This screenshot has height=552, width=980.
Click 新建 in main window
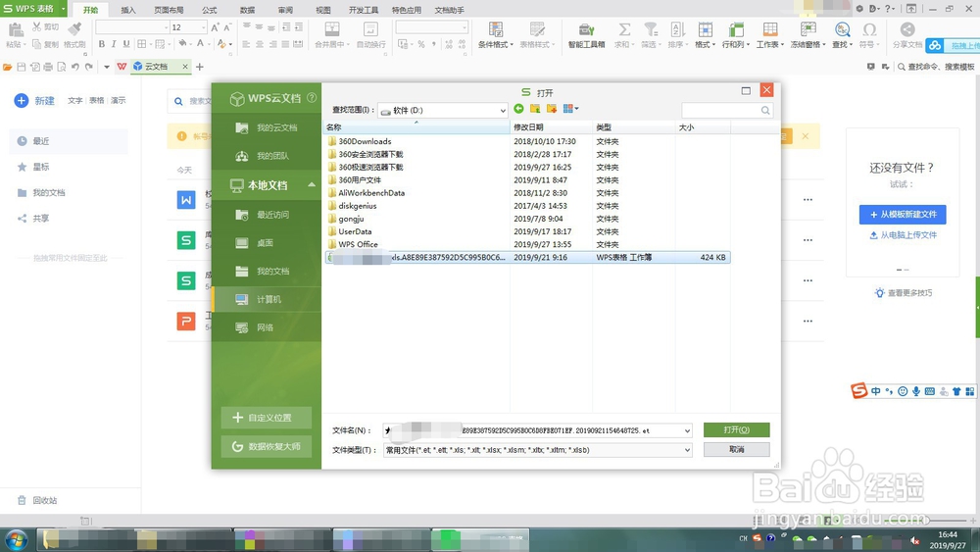click(x=35, y=101)
